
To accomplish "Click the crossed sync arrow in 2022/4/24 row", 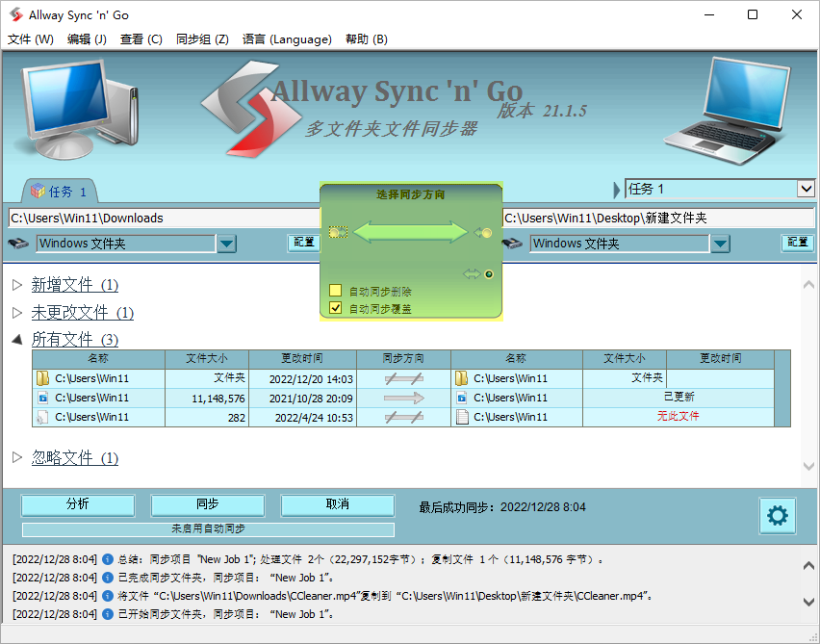I will (x=403, y=418).
